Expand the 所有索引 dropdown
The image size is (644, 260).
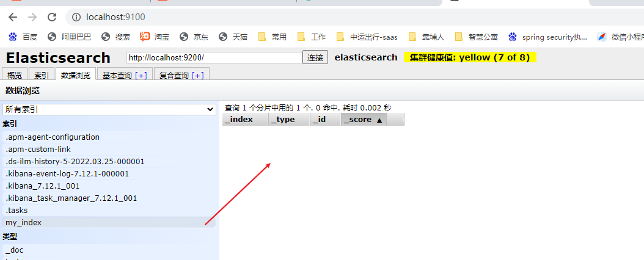click(x=109, y=109)
